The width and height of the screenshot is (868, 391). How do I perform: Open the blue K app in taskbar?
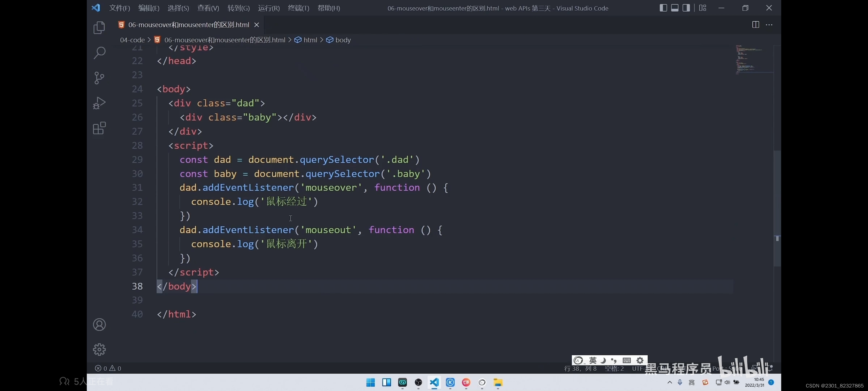[x=450, y=382]
